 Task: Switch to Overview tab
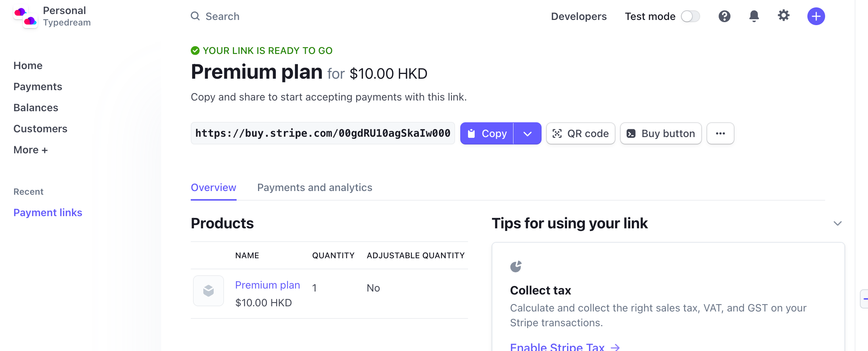(x=213, y=188)
